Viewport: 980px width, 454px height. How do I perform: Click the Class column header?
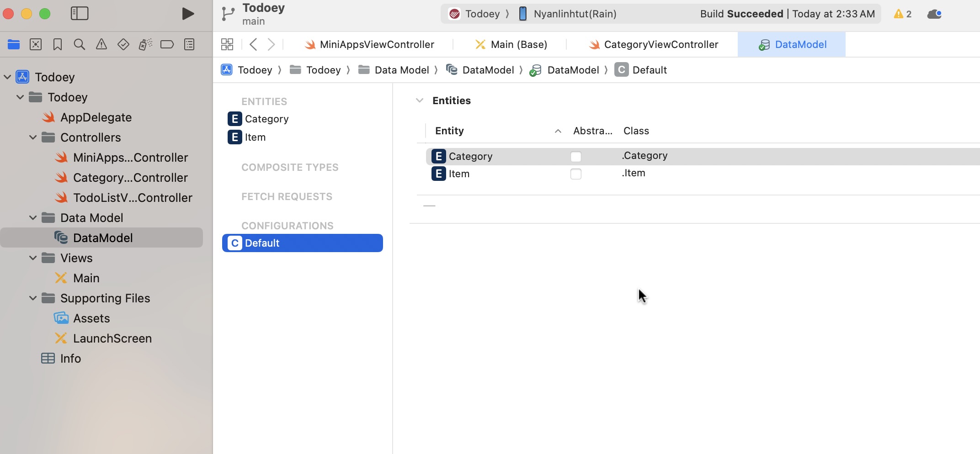click(x=636, y=131)
